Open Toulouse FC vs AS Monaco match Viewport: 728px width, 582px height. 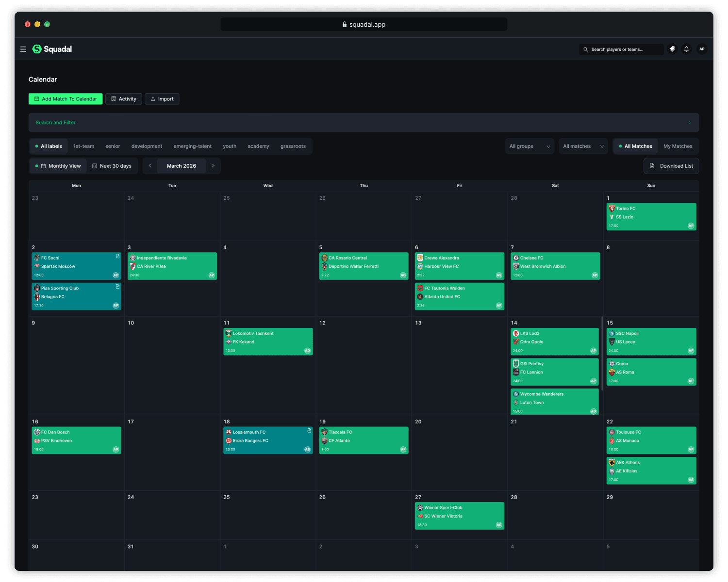(x=651, y=440)
